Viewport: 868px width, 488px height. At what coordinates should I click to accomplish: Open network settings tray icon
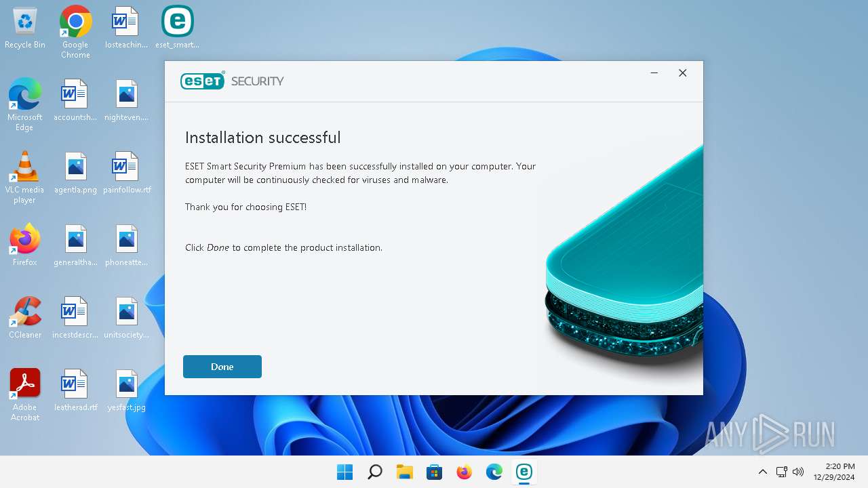coord(781,472)
